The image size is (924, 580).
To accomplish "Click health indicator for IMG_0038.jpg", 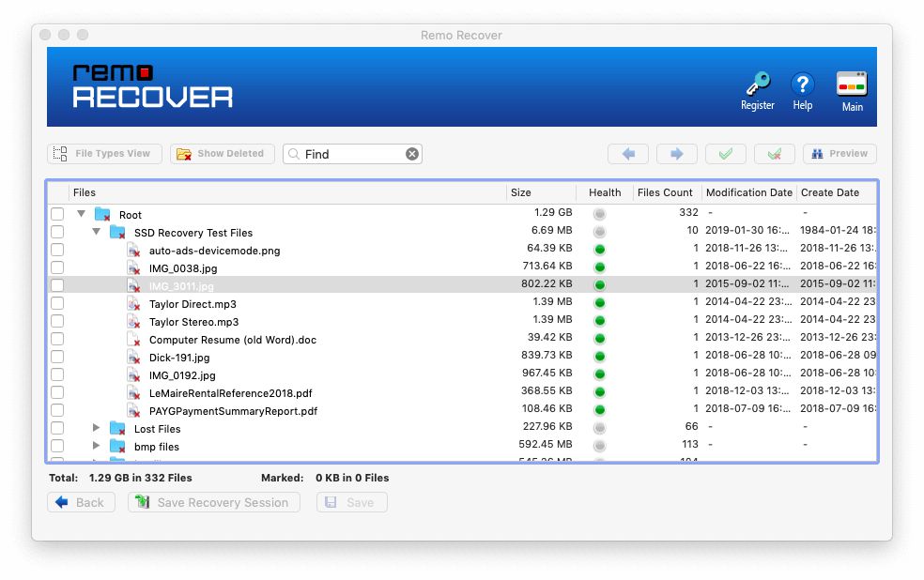I will tap(600, 267).
